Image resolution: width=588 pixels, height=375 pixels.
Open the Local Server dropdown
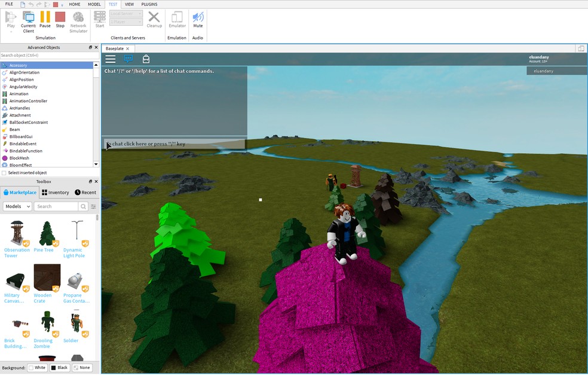pyautogui.click(x=126, y=14)
